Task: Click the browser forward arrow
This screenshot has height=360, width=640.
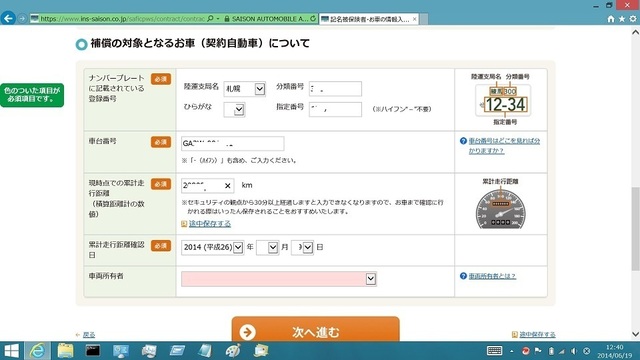Action: (22, 19)
